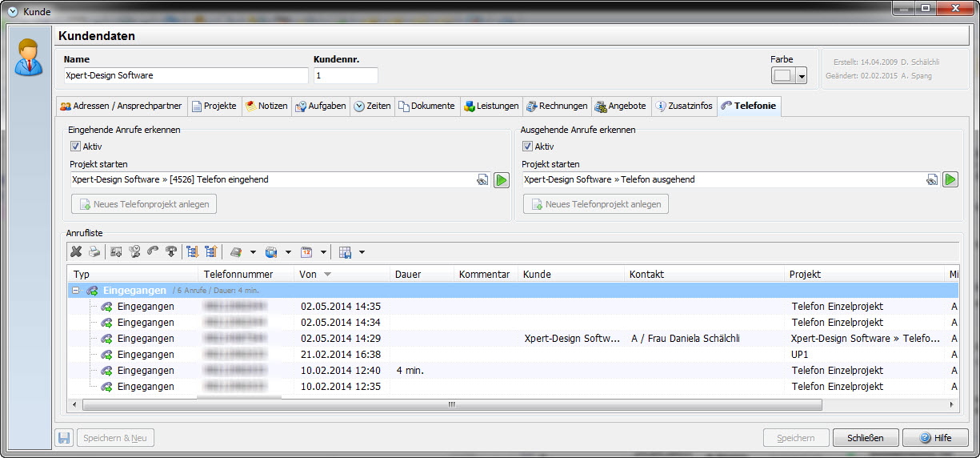
Task: Click the calendar icon in Anrufliste toolbar
Action: click(x=306, y=252)
